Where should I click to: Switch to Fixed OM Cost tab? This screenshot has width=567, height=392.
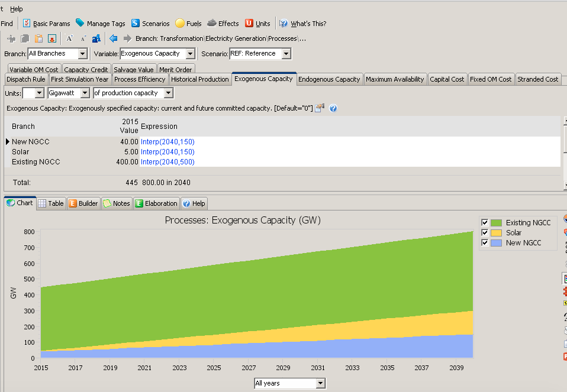coord(491,79)
